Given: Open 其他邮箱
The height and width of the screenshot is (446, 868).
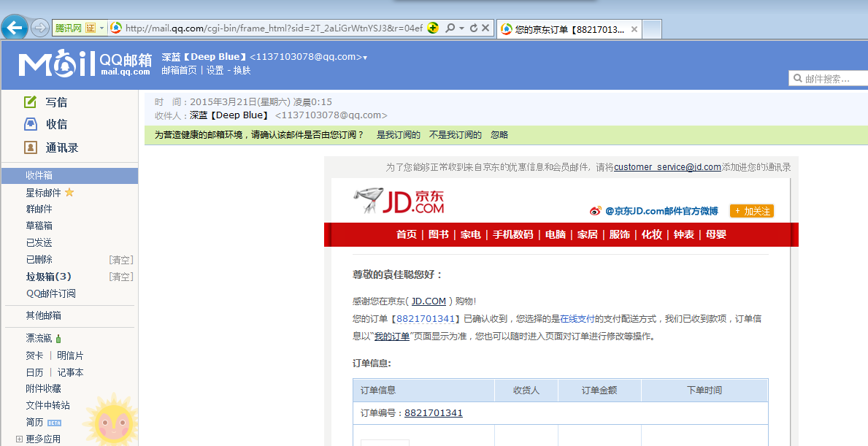Looking at the screenshot, I should point(43,315).
